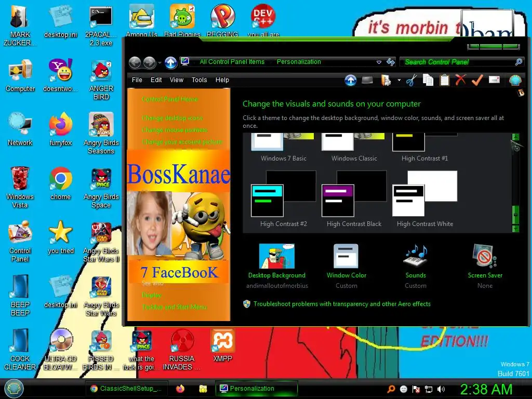Click All Control Panel Items breadcrumb

coord(232,62)
